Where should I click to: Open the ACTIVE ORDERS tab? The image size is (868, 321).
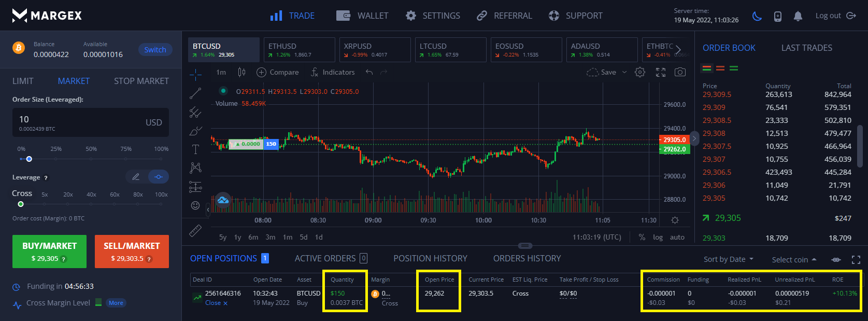click(331, 258)
